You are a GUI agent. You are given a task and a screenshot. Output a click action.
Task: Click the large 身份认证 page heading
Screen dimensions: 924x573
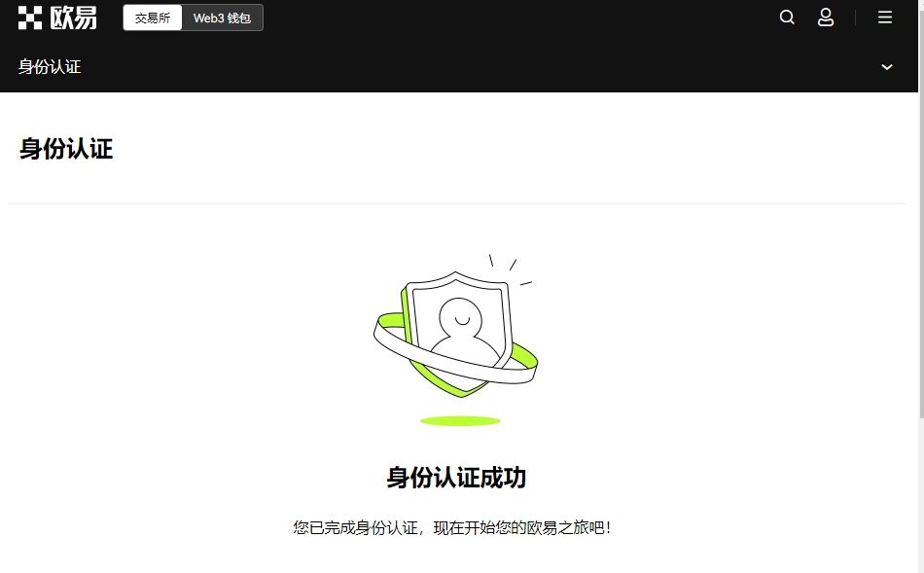[x=66, y=149]
